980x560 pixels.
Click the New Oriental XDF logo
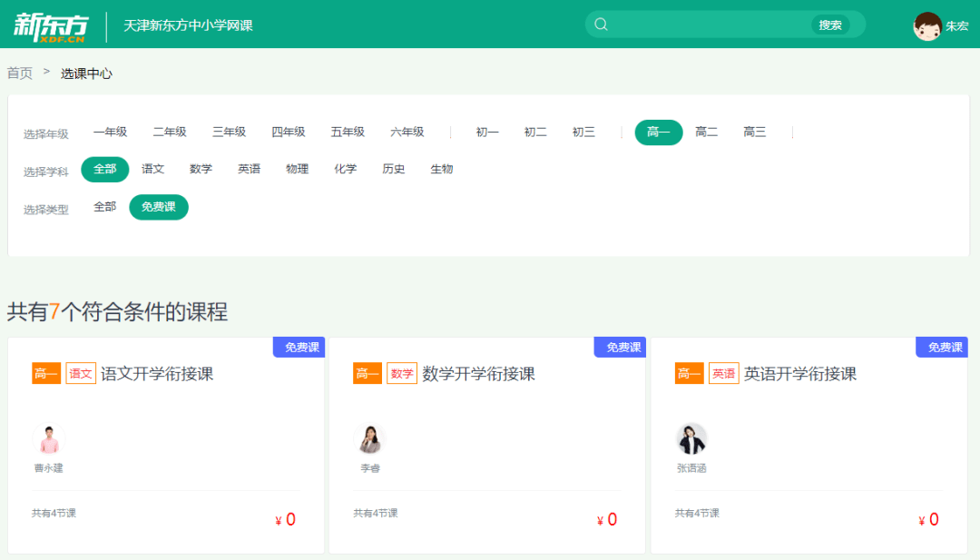click(x=51, y=25)
